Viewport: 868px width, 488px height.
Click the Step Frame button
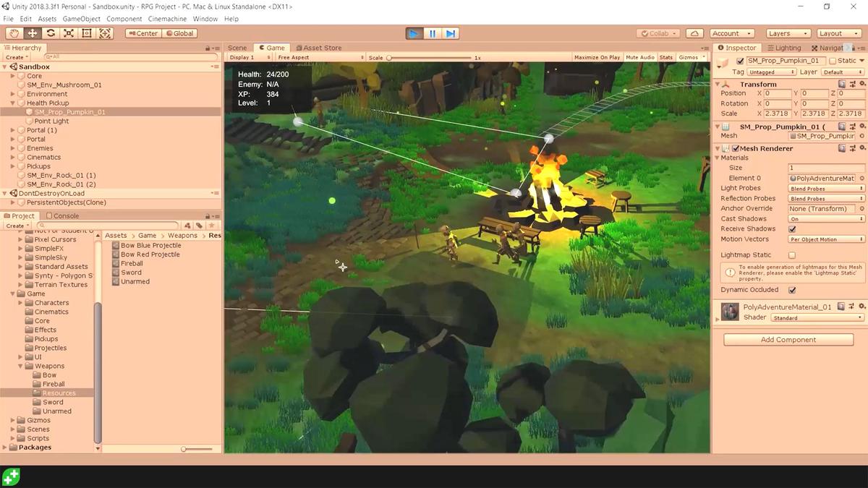tap(451, 33)
